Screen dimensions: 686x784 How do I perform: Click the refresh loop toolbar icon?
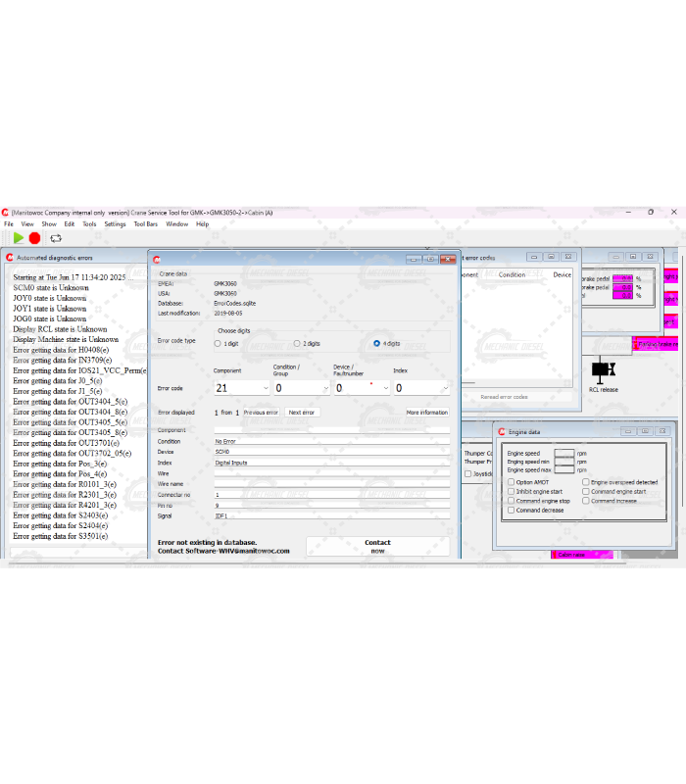coord(56,238)
